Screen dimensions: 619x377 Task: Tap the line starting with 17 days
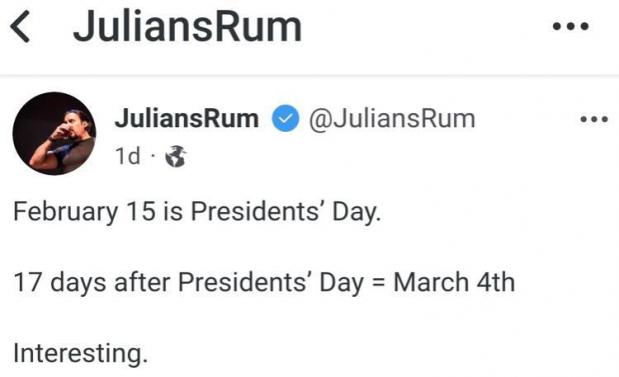click(264, 283)
